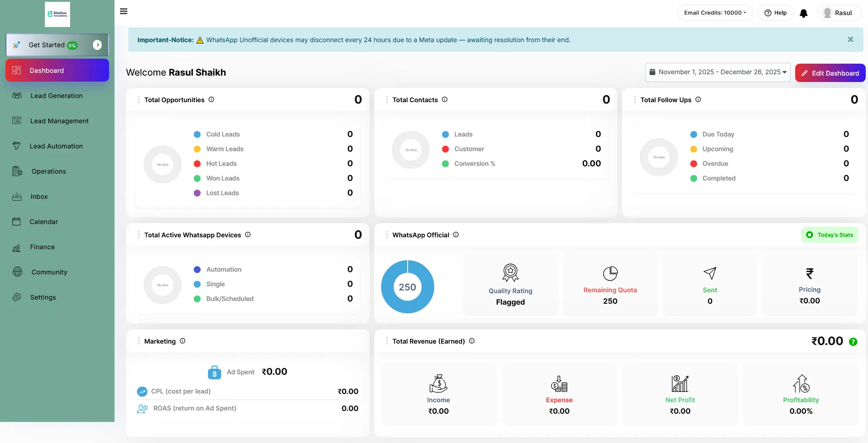This screenshot has width=868, height=443.
Task: Click the WhatsApp quota donut chart
Action: click(407, 287)
